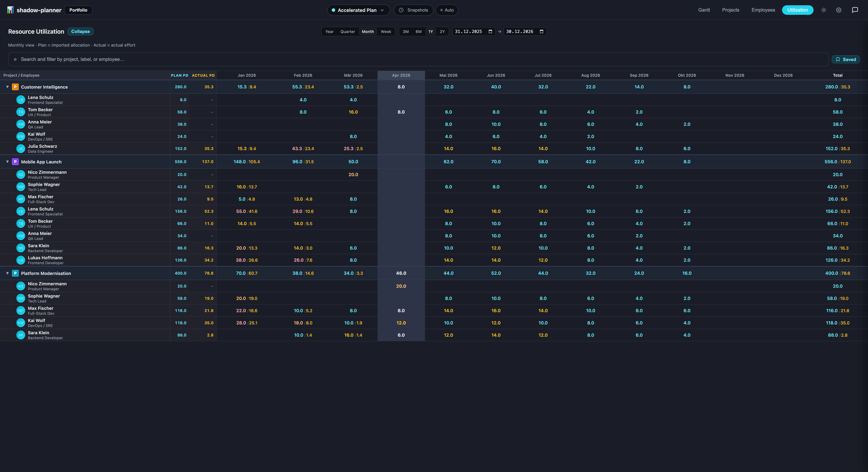The image size is (868, 472).
Task: Click Julia Schwarz avatar icon
Action: 21,148
